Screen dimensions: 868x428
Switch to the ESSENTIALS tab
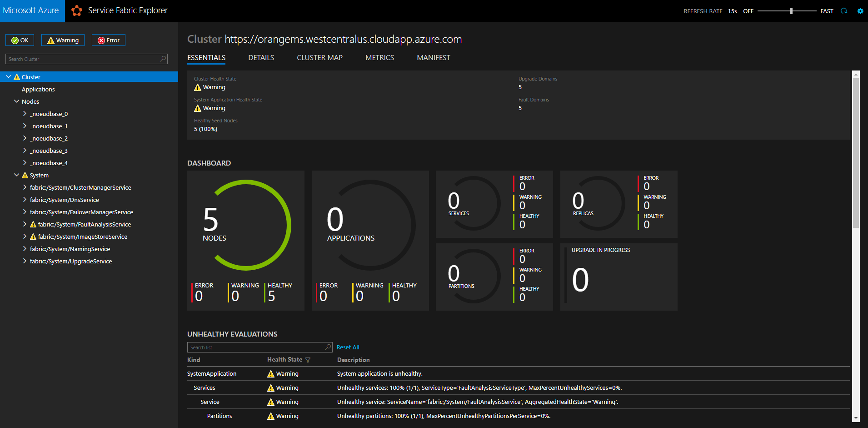(x=206, y=58)
